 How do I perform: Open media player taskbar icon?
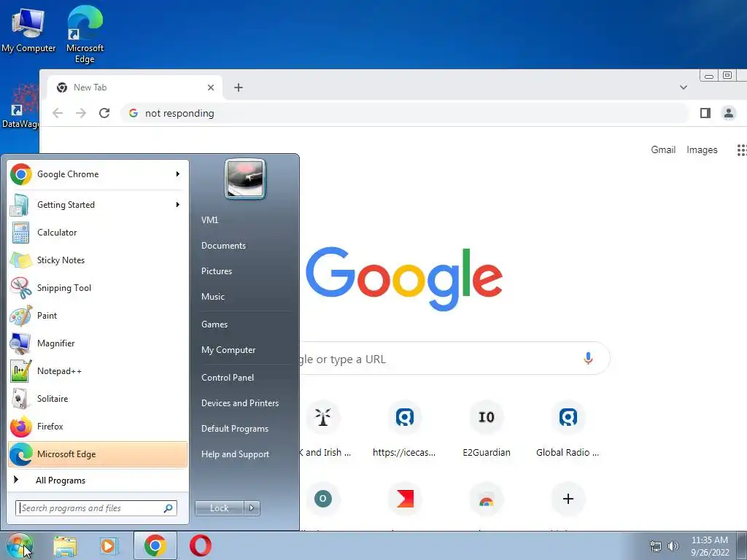[x=109, y=546]
